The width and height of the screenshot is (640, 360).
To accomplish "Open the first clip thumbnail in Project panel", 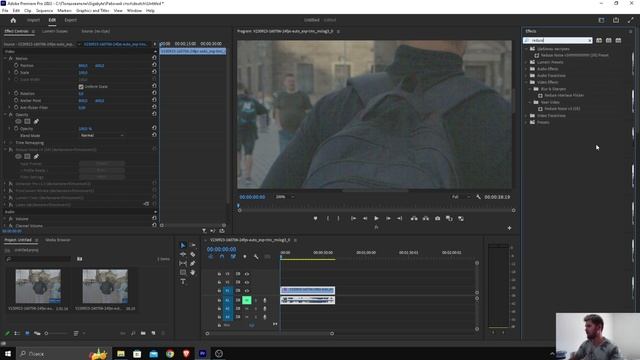I will [x=38, y=286].
